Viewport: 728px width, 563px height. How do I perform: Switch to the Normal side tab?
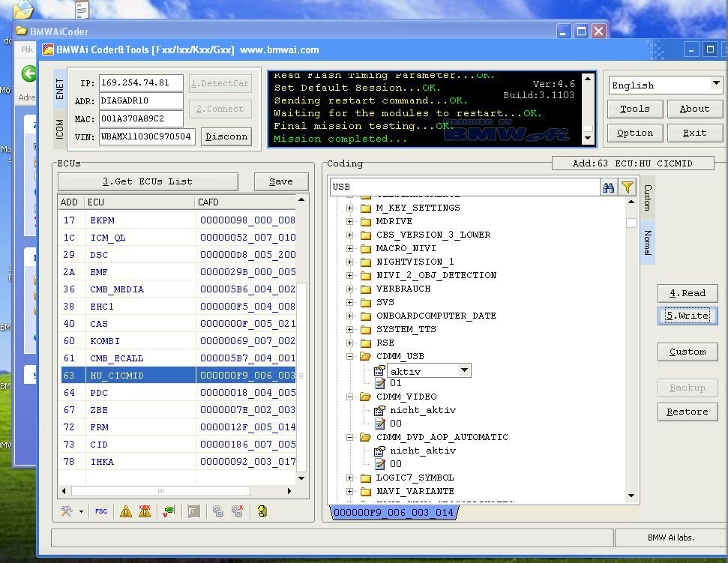point(648,242)
